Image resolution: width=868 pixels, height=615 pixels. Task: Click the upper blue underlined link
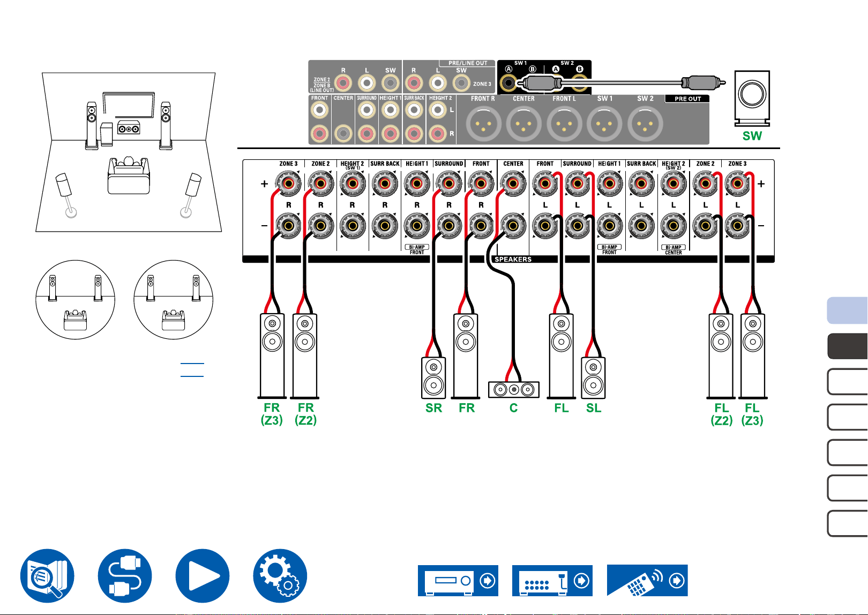[192, 363]
